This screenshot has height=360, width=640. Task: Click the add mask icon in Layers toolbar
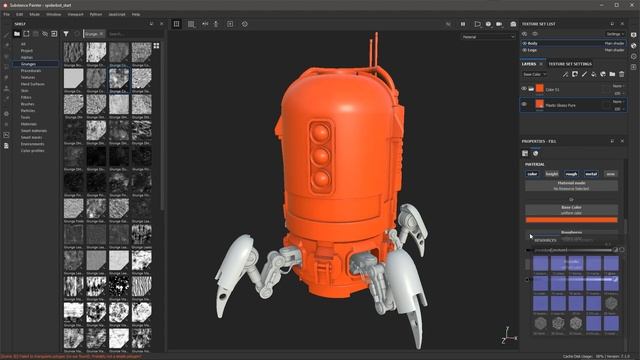(575, 74)
